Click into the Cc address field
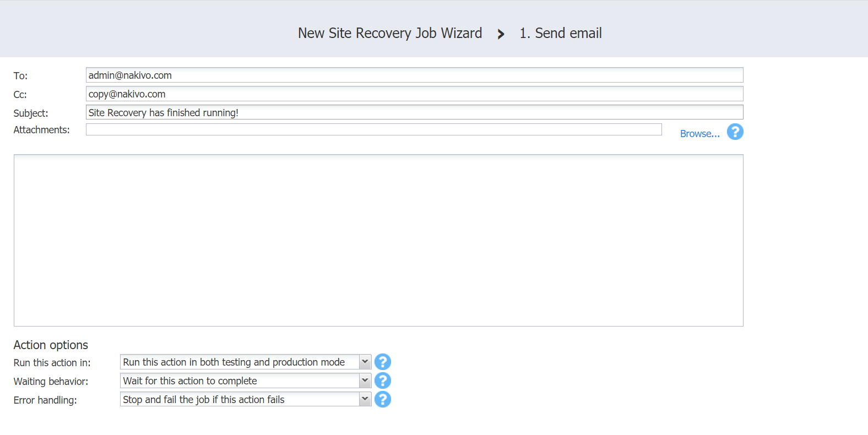 (x=414, y=94)
